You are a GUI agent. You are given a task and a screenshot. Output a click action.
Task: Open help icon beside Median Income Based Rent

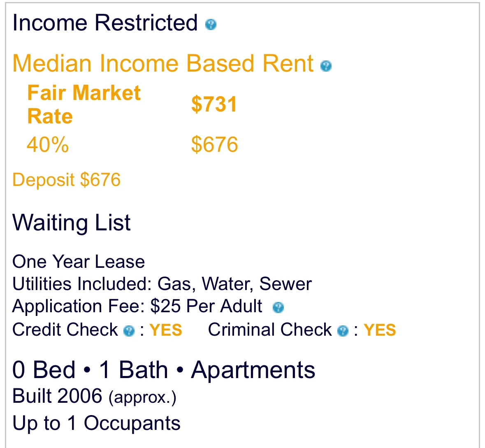click(x=326, y=66)
